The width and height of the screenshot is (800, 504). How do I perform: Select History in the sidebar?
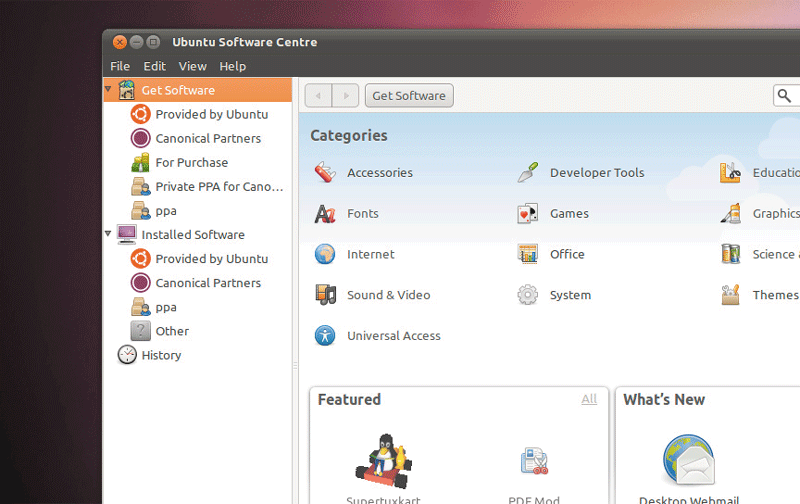click(161, 355)
